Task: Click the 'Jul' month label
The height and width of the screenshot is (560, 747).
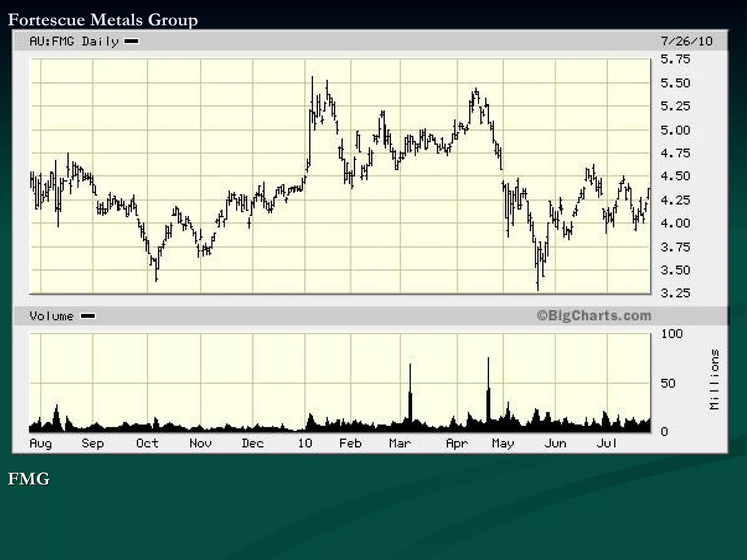Action: (607, 443)
